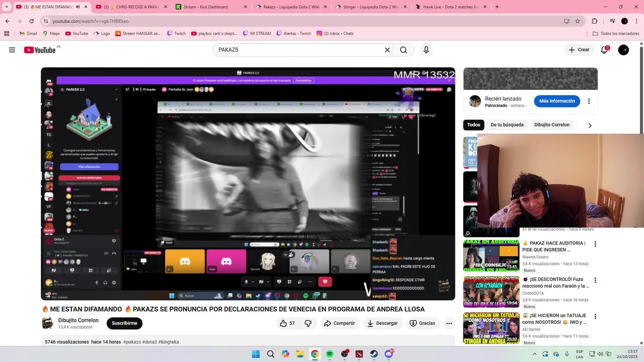Open the #kingteka hashtag link
644x362 pixels.
click(x=169, y=342)
